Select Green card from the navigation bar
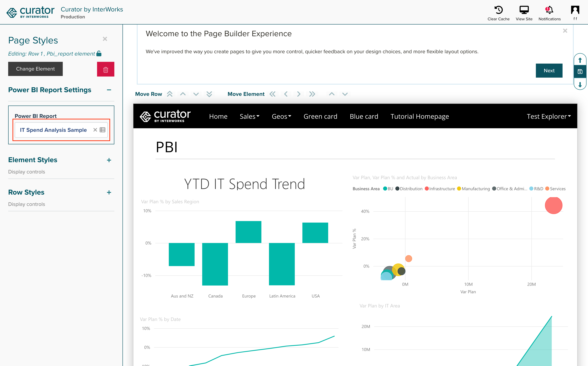The image size is (588, 366). (x=320, y=116)
